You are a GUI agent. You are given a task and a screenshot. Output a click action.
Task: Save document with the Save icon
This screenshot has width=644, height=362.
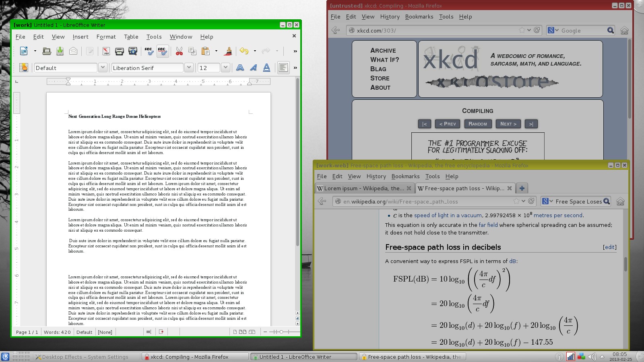coord(60,51)
